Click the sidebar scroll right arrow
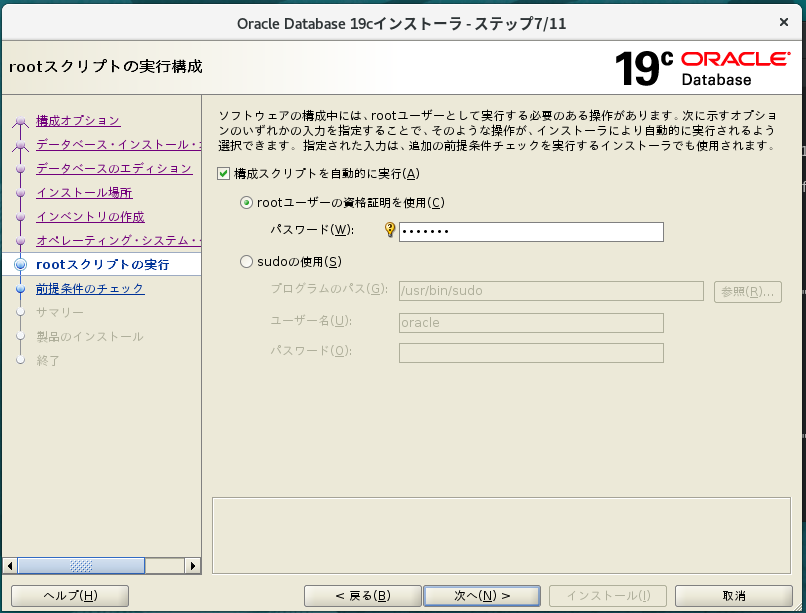 tap(192, 566)
